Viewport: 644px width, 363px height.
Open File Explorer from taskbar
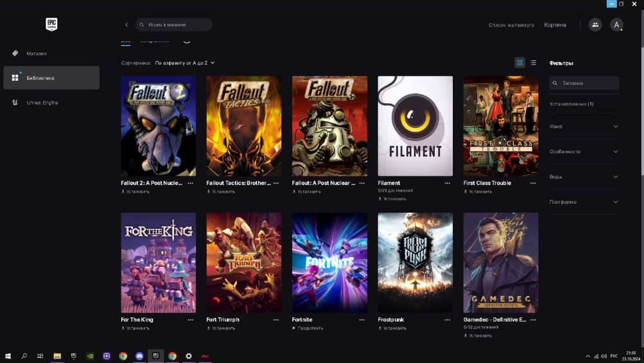(x=57, y=356)
